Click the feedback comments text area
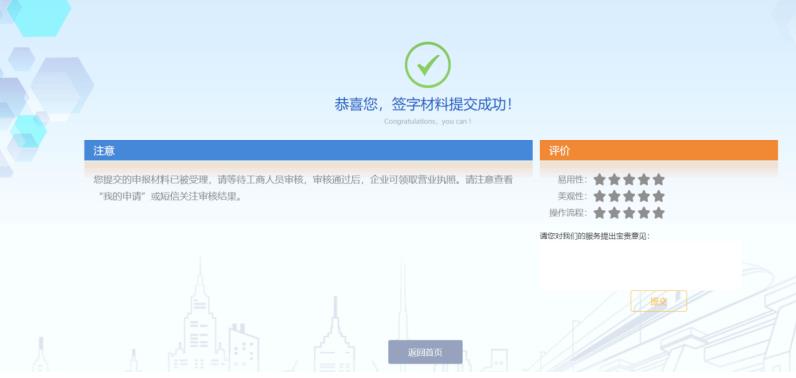The width and height of the screenshot is (796, 378). coord(641,265)
